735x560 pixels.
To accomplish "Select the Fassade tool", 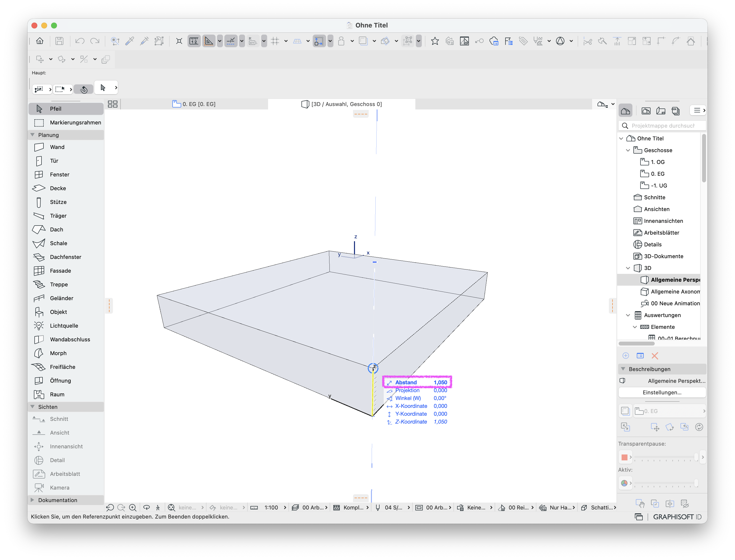I will pyautogui.click(x=66, y=271).
